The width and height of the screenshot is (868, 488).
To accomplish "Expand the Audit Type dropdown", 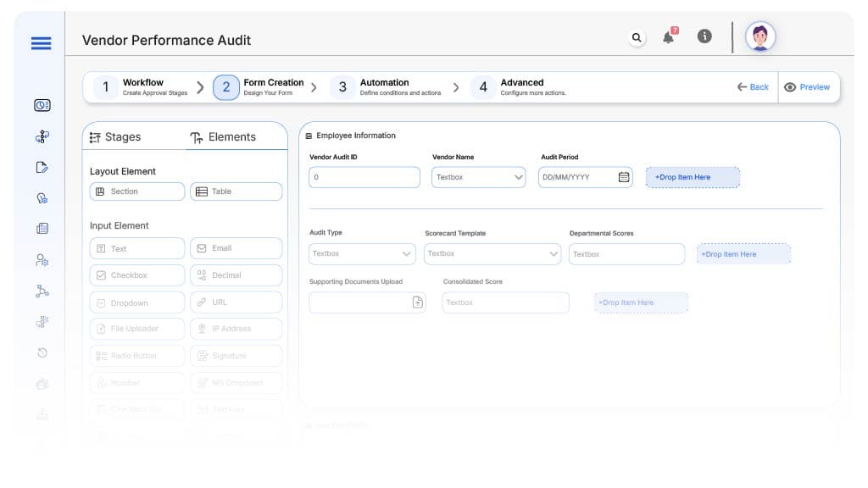I will pos(362,253).
